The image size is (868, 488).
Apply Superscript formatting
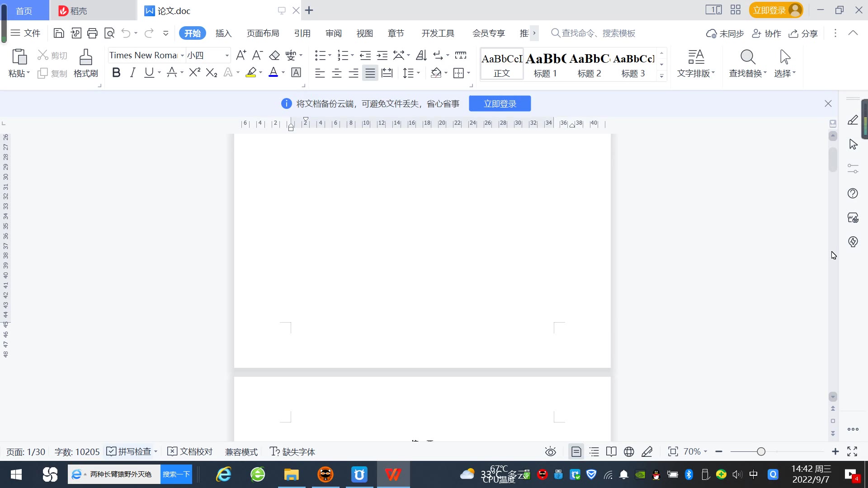click(x=195, y=72)
